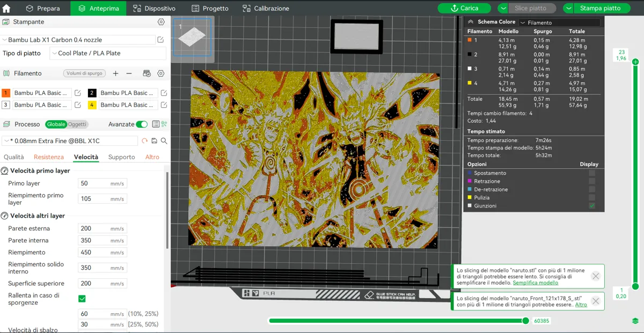
Task: Open the Dispositivo tab
Action: point(153,8)
